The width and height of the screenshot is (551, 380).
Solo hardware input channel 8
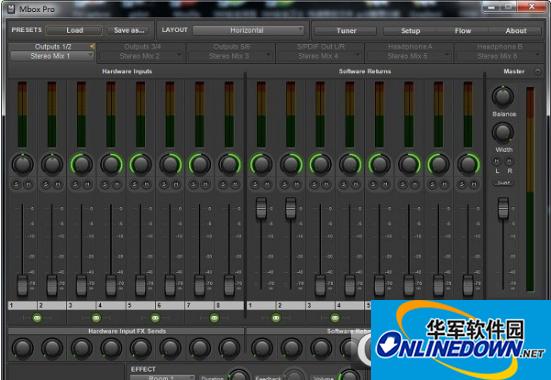tap(223, 184)
